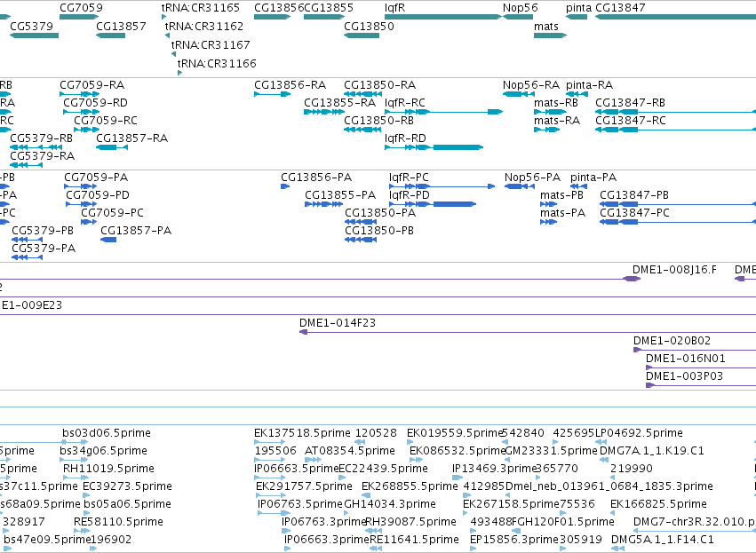This screenshot has height=553, width=756.
Task: Select BAC clone DME1-003P03
Action: (x=701, y=385)
